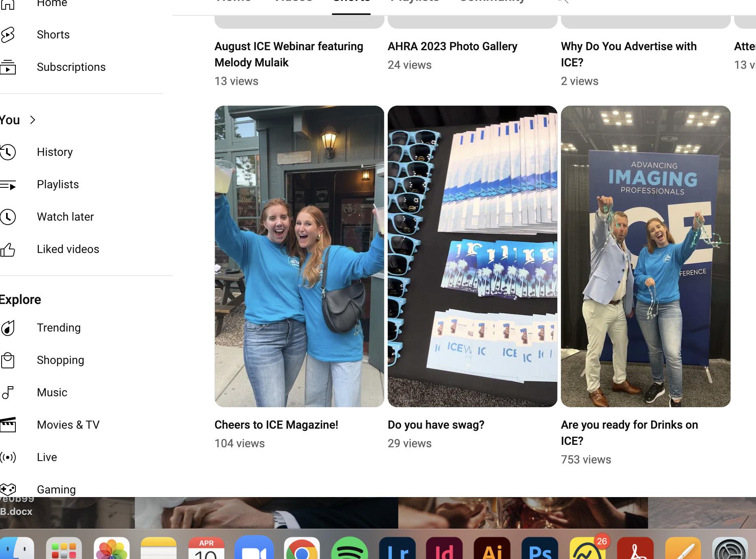Play the Advancing Imaging Professionals banner thumbnail
Viewport: 756px width, 559px height.
(646, 256)
